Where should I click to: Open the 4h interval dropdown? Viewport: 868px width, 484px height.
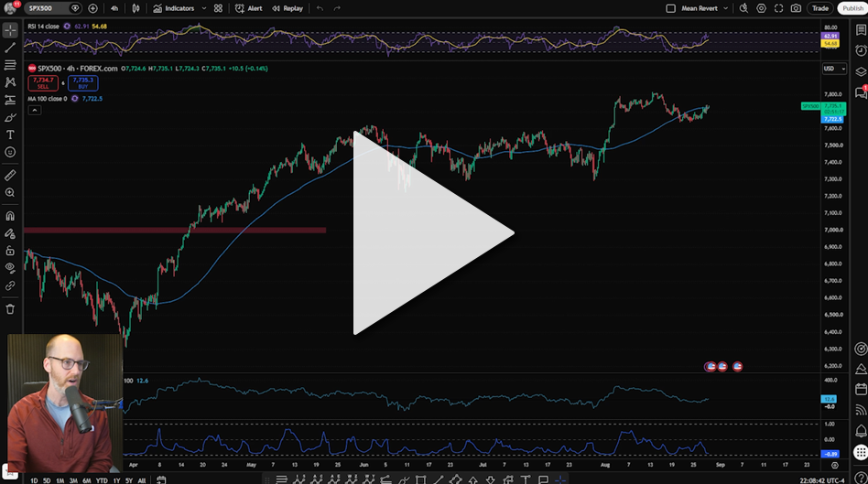pos(114,8)
